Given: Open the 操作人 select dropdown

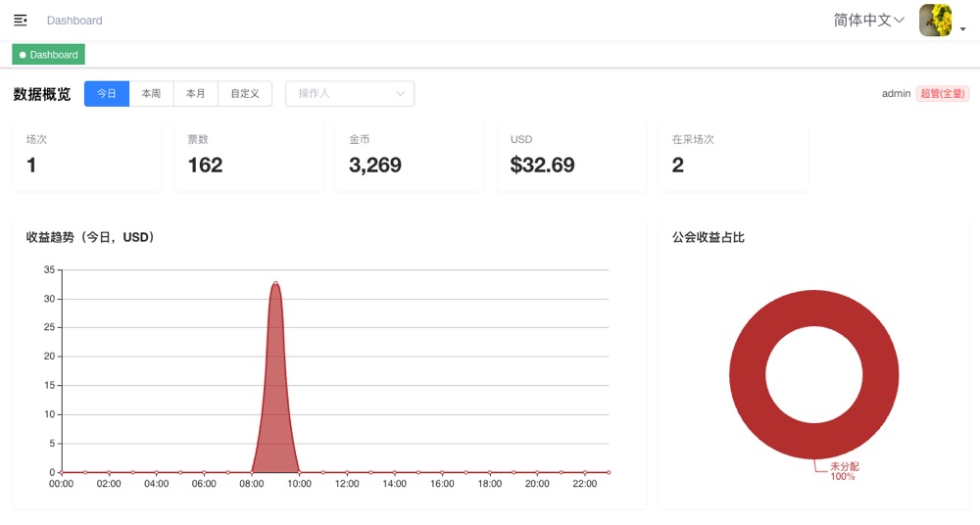Looking at the screenshot, I should 350,94.
